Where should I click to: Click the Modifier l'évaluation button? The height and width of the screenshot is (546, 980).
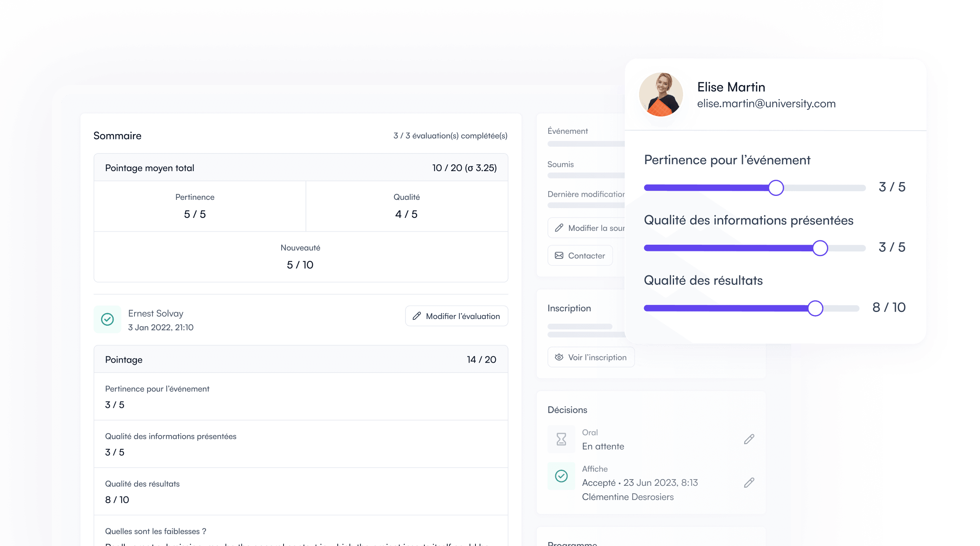pyautogui.click(x=457, y=316)
